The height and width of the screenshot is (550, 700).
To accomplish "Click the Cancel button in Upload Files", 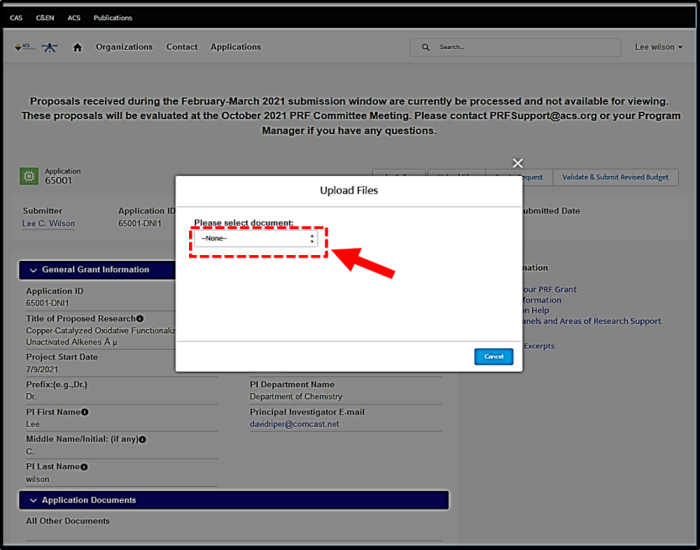I will coord(493,357).
